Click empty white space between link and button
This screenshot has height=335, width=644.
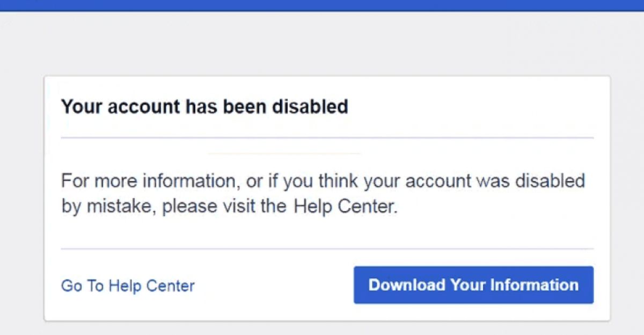tap(274, 285)
